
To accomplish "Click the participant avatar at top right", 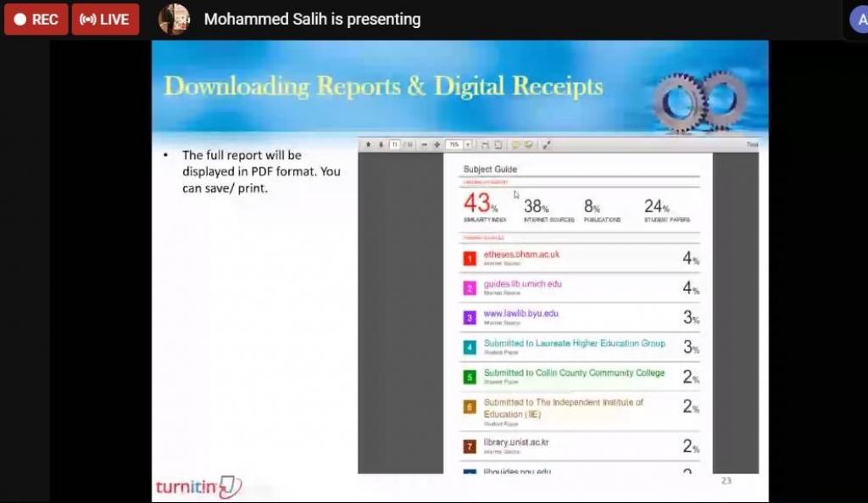I will click(x=860, y=19).
